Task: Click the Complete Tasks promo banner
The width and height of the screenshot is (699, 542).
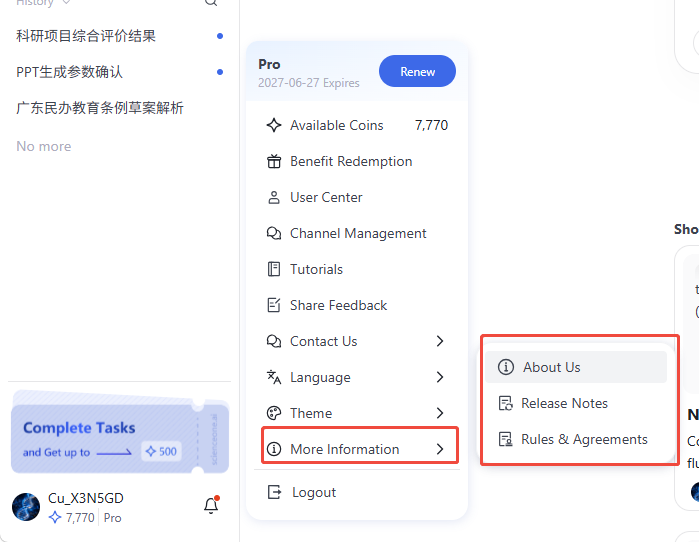Action: click(119, 431)
